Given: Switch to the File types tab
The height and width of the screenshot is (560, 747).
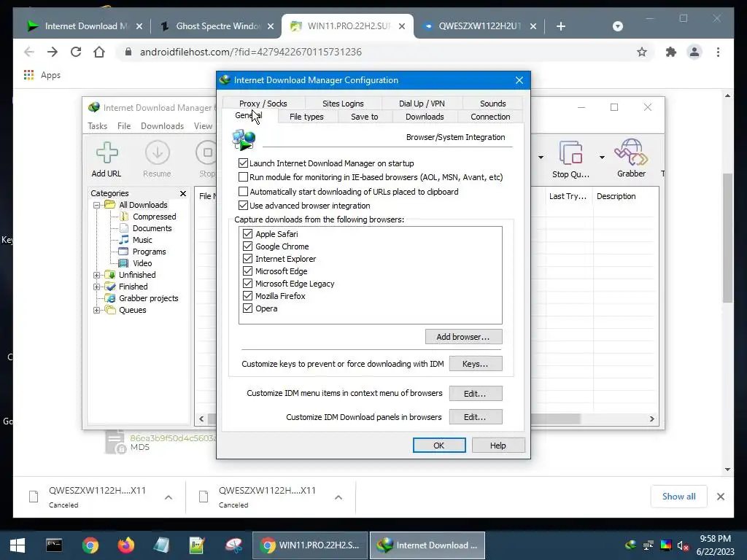Looking at the screenshot, I should (306, 117).
